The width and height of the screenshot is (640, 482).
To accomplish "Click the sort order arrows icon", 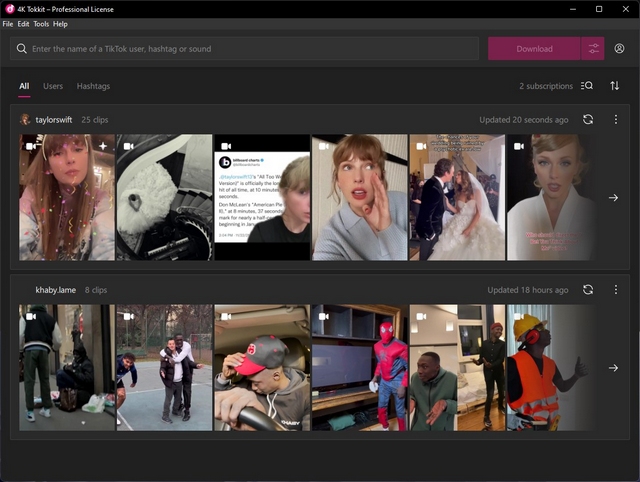I will 615,86.
